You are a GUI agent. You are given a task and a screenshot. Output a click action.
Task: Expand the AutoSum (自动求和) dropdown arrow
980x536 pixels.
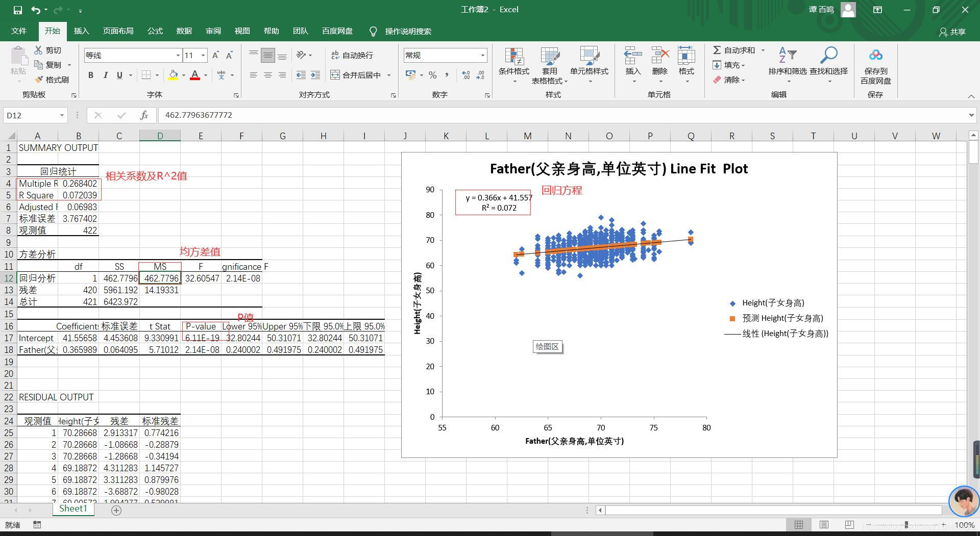(763, 50)
